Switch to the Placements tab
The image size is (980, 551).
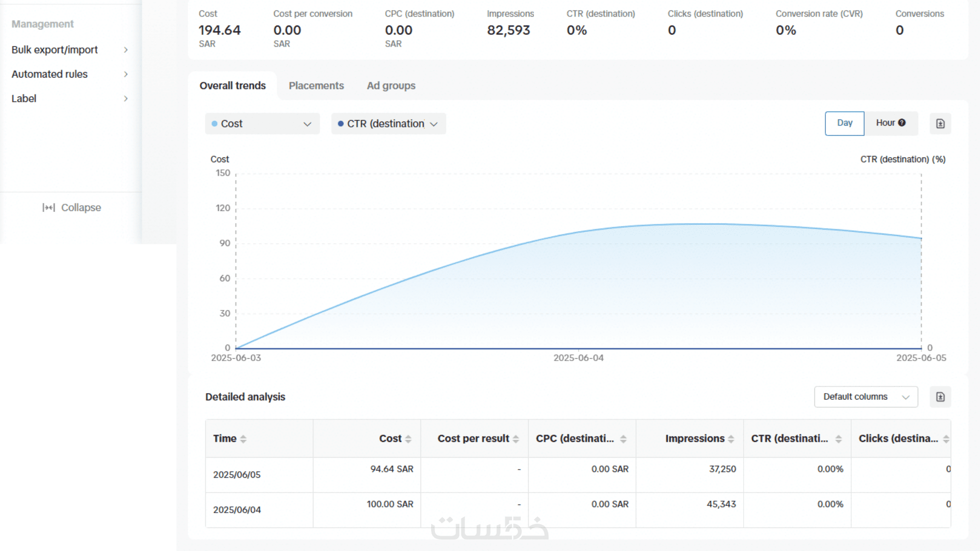tap(316, 86)
